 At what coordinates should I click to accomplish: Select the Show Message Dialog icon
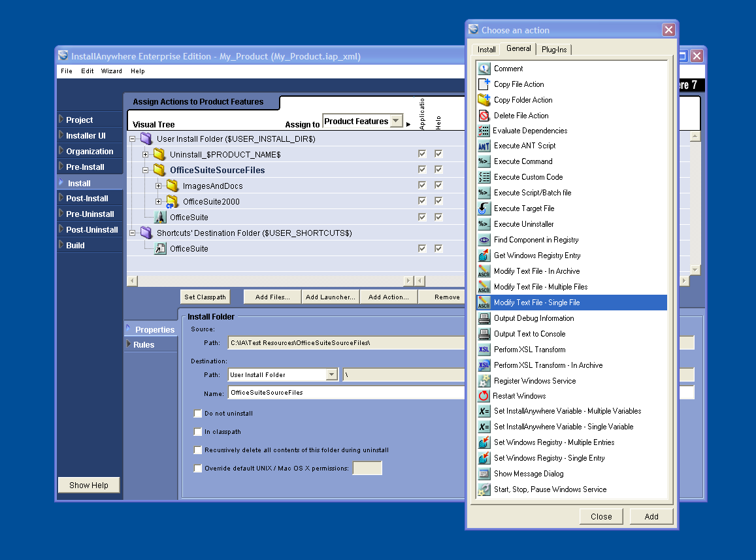[484, 474]
